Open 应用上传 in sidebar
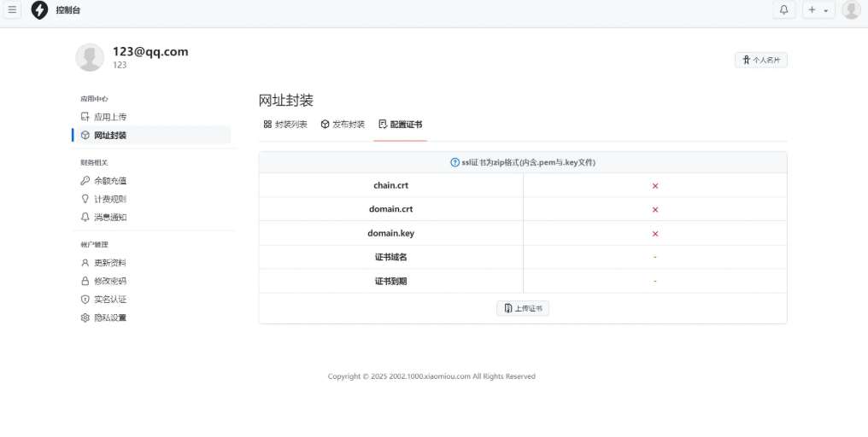 tap(109, 117)
